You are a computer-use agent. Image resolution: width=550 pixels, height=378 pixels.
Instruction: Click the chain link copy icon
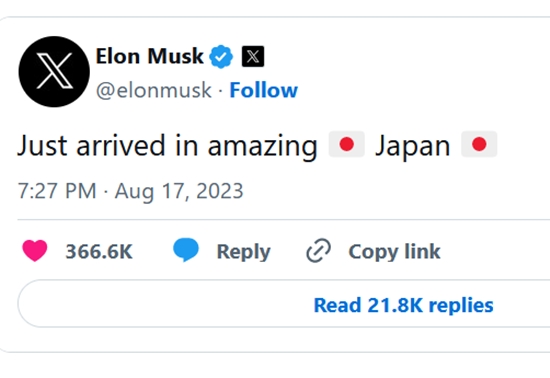point(318,251)
